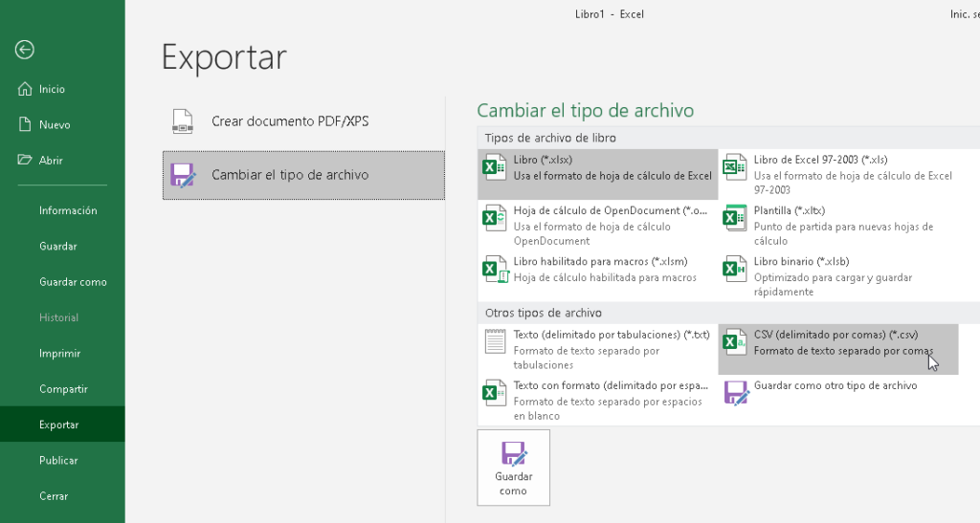Click the OpenDocument spreadsheet icon

coord(495,218)
